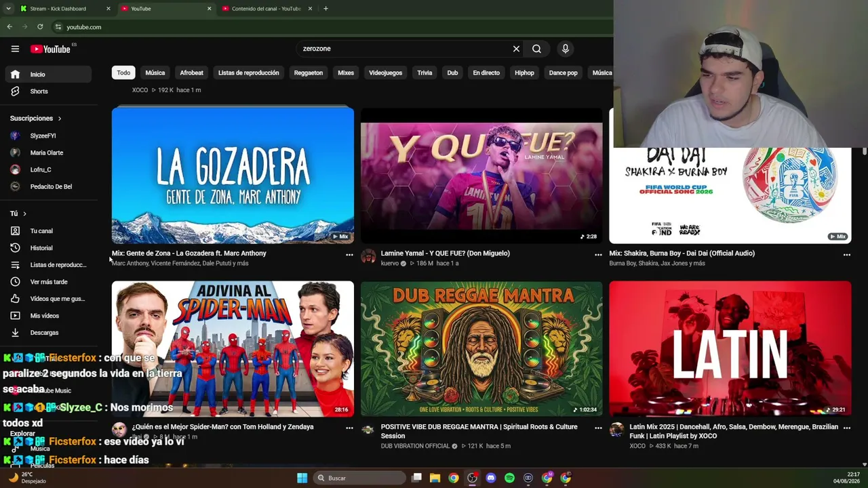Open the tab search dropdown arrow
The width and height of the screenshot is (868, 488).
8,9
